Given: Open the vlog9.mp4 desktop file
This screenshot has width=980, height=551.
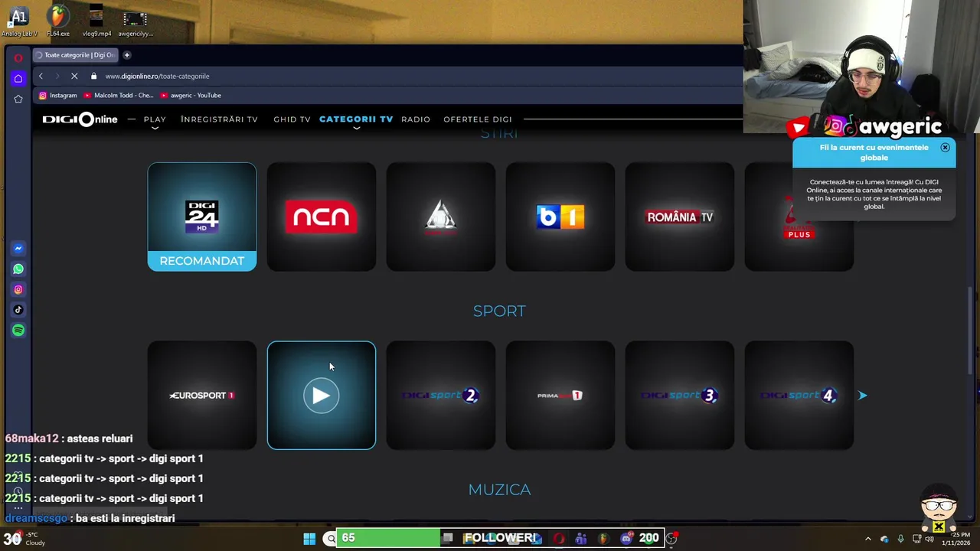Looking at the screenshot, I should point(96,21).
